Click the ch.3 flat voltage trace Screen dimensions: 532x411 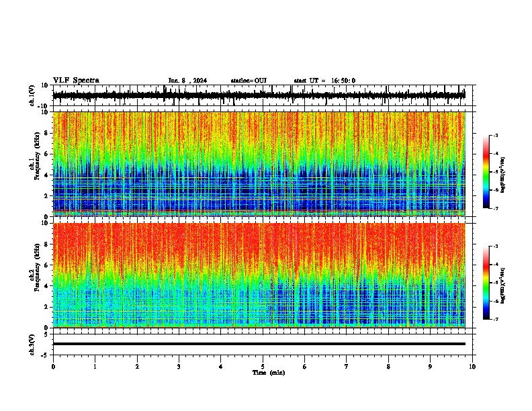[259, 344]
